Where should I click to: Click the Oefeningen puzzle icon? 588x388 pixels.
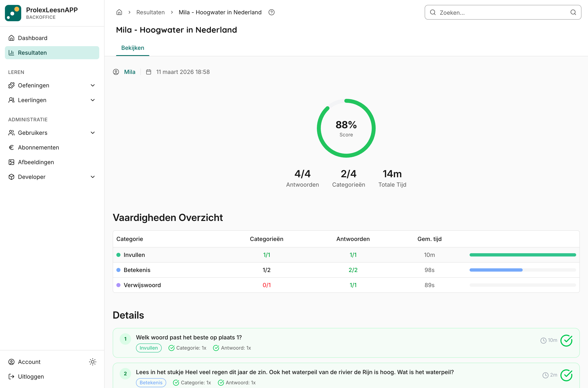click(11, 85)
